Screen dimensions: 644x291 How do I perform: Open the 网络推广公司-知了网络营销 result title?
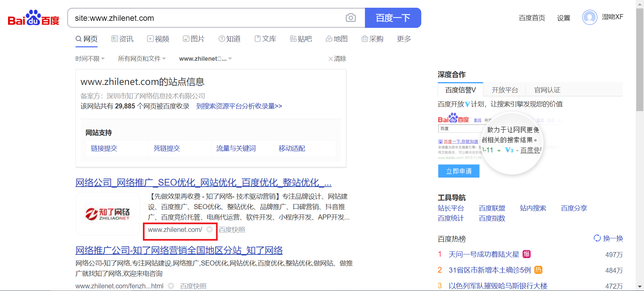[x=179, y=250]
